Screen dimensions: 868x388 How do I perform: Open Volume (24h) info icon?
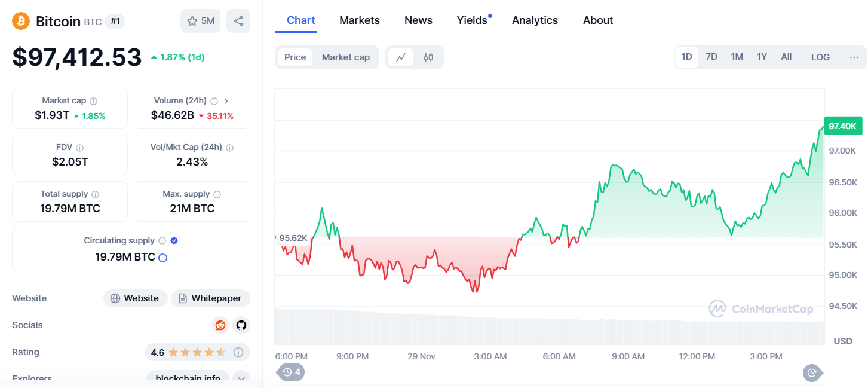coord(214,101)
